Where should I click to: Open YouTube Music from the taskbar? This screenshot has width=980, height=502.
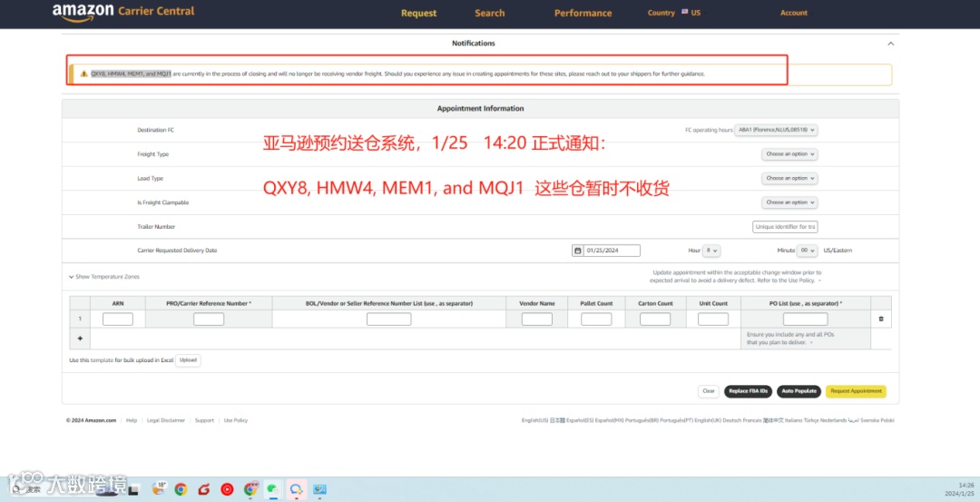click(227, 489)
